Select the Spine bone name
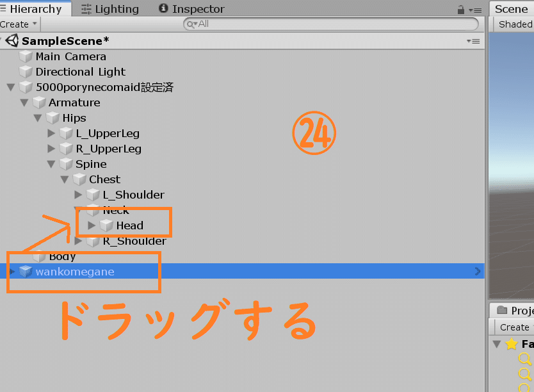Screen dimensions: 534x392 coord(91,164)
